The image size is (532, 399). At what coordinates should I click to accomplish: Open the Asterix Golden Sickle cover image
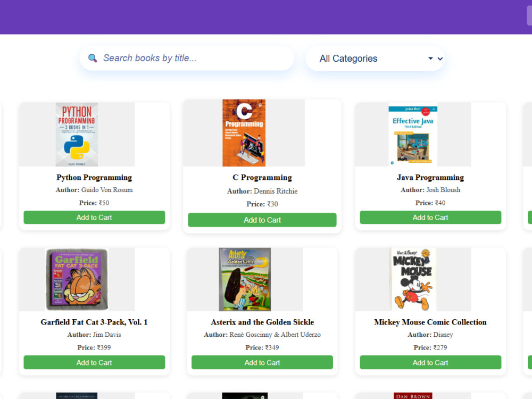click(x=245, y=279)
